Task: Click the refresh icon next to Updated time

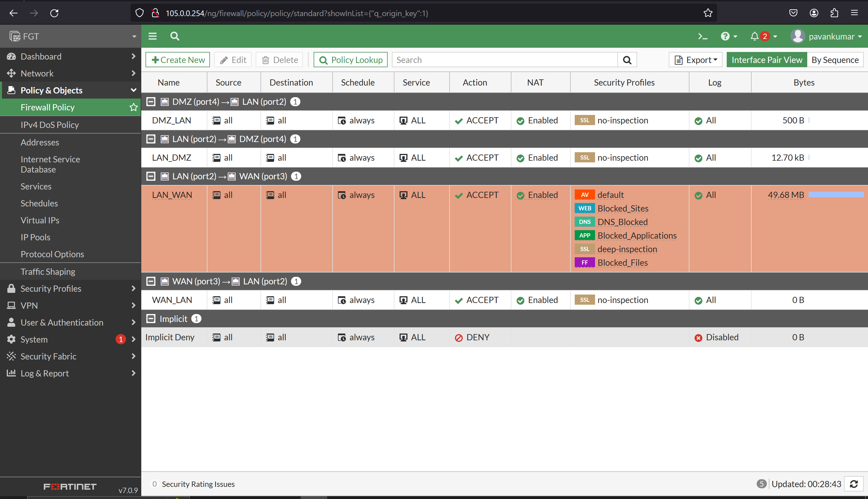Action: pos(854,484)
